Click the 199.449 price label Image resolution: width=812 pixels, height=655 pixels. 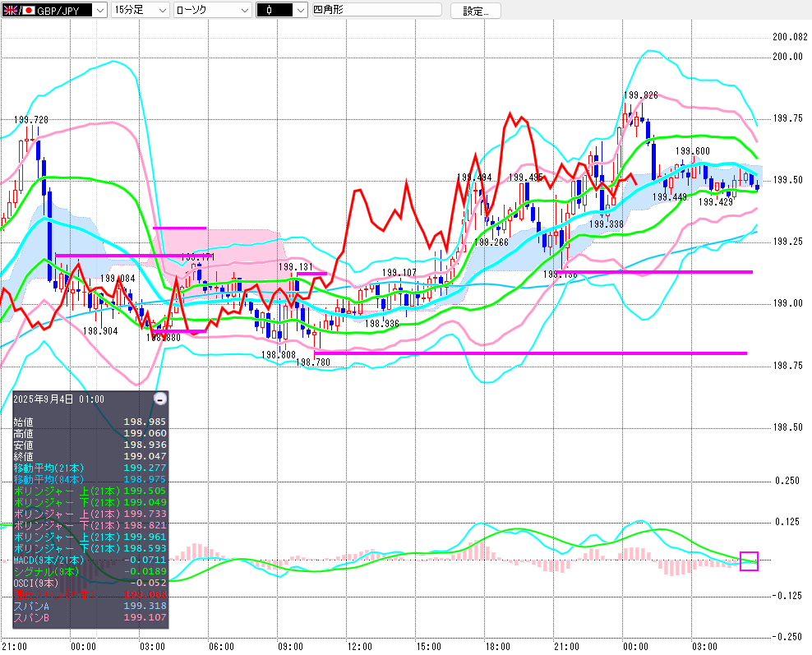click(670, 197)
